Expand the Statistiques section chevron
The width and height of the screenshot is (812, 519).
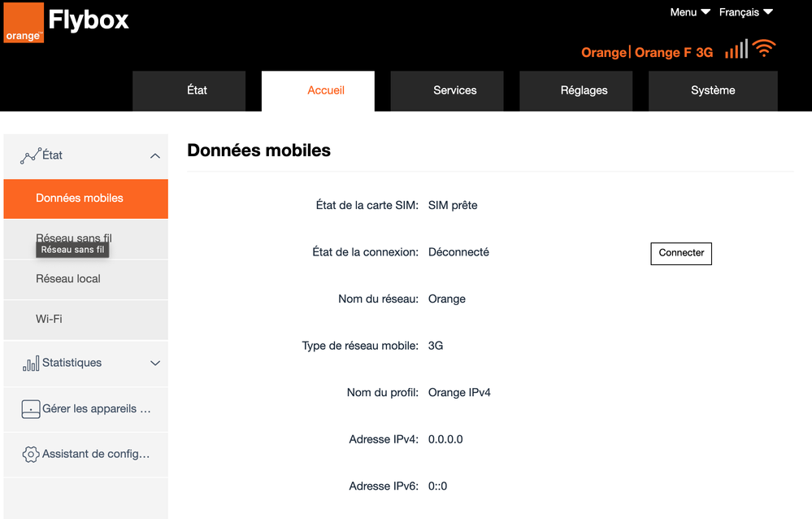tap(154, 363)
